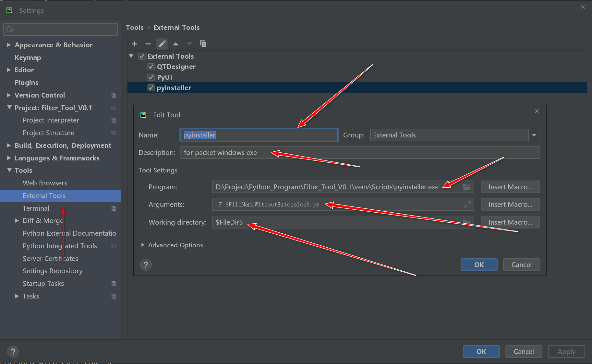The image size is (592, 364).
Task: Apply the settings changes
Action: (x=566, y=351)
